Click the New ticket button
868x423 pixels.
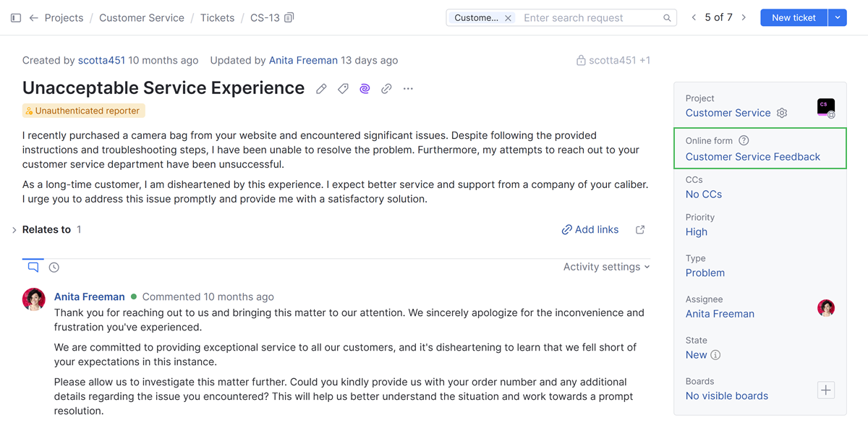pyautogui.click(x=793, y=17)
